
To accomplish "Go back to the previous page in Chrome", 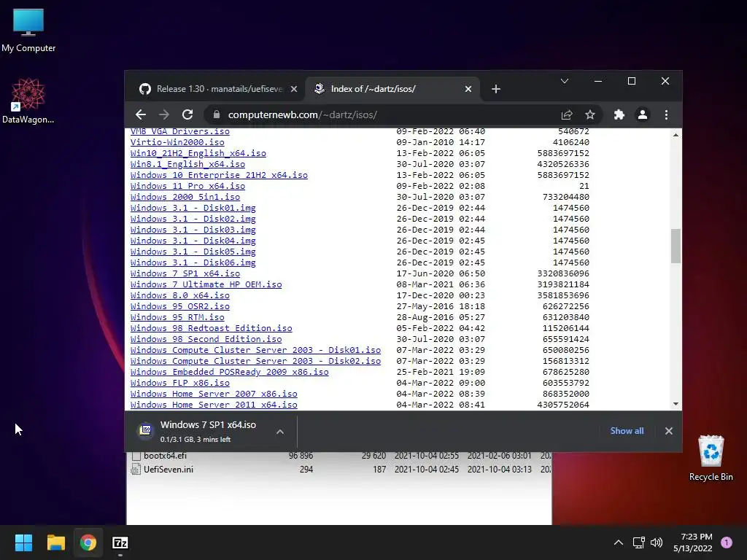I will pyautogui.click(x=141, y=114).
